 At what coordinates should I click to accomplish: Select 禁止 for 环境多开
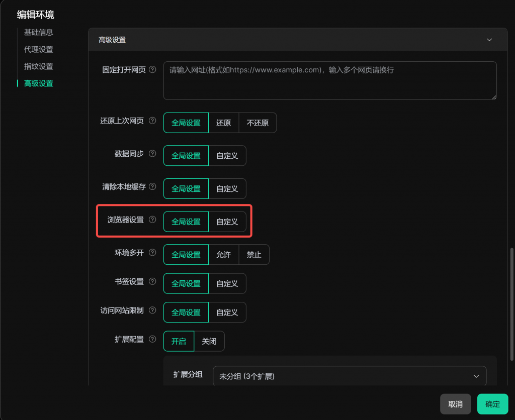pos(254,255)
